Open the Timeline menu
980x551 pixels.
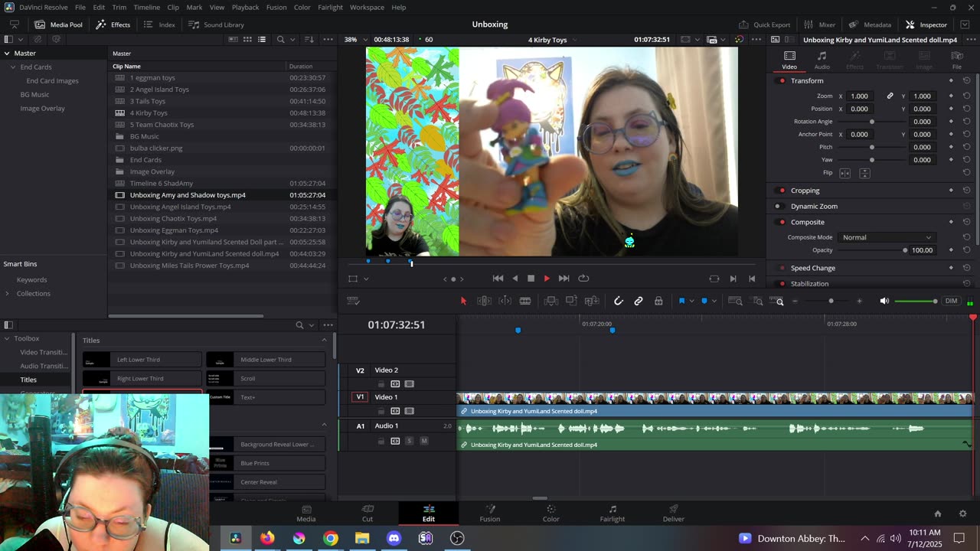[146, 7]
